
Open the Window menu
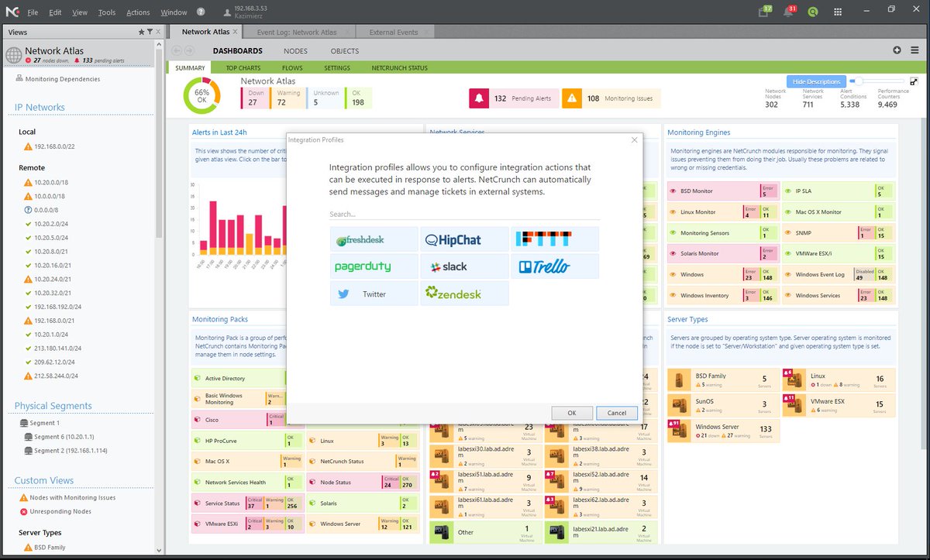(174, 12)
